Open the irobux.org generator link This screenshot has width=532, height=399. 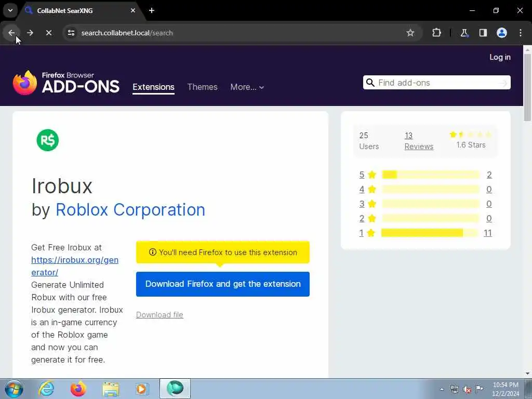tap(75, 266)
